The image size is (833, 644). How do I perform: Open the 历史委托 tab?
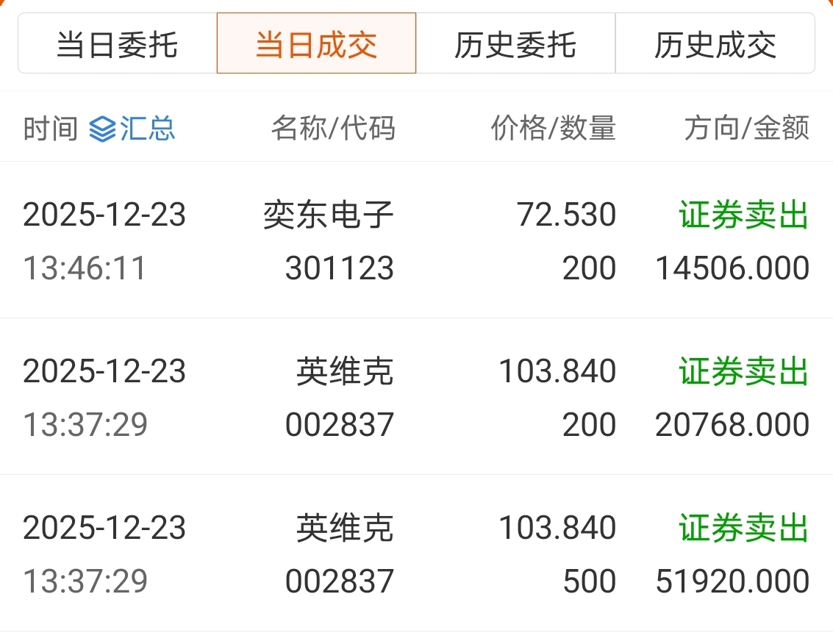(515, 43)
